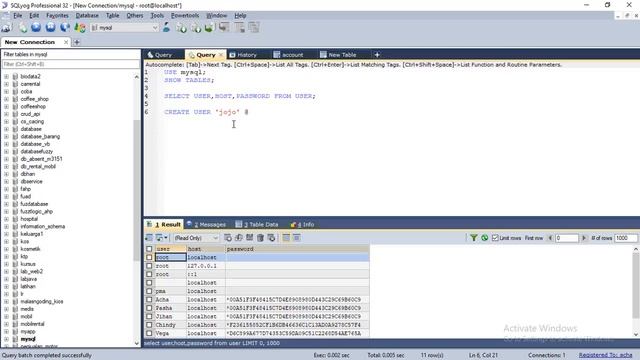Click the Registered To link
640x360 pixels.
point(605,356)
